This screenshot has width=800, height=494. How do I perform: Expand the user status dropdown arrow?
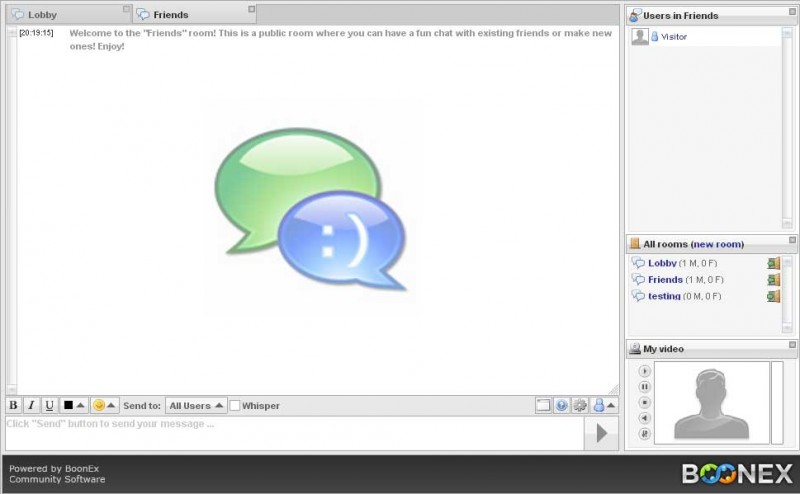(611, 405)
